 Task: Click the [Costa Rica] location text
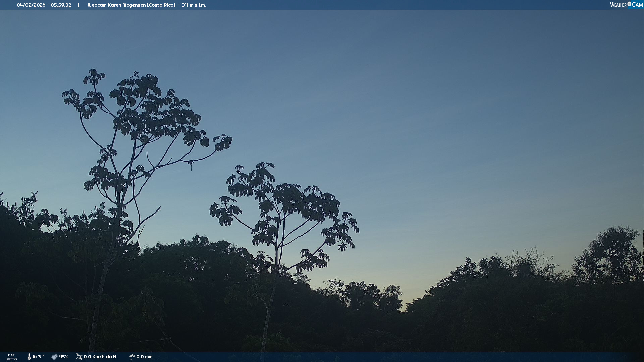(x=161, y=5)
